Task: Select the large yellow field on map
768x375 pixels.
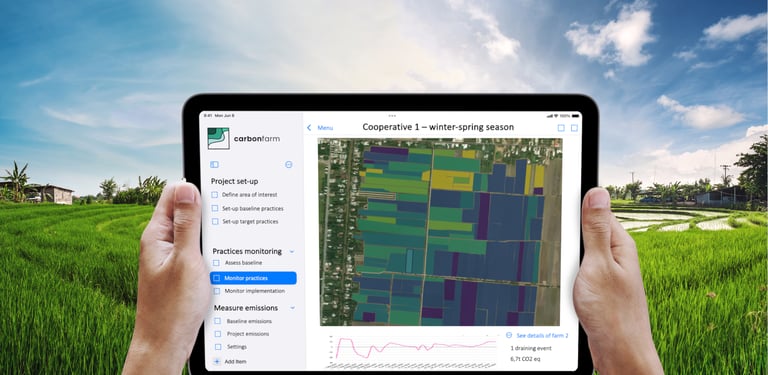Action: (451, 180)
